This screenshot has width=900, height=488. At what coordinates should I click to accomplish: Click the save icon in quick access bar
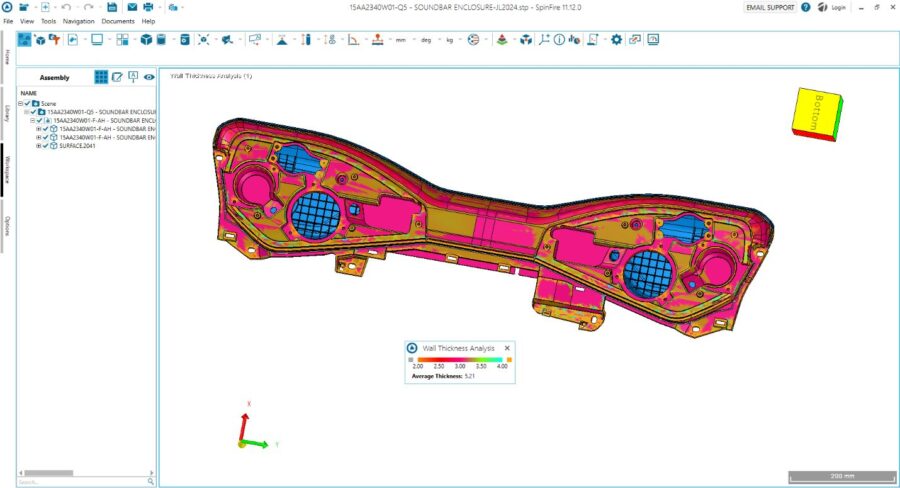111,7
